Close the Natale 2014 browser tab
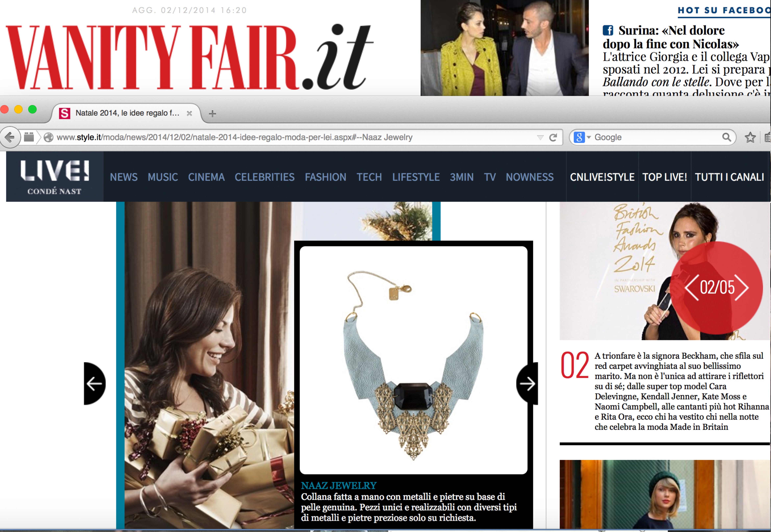The height and width of the screenshot is (532, 771). [x=189, y=113]
